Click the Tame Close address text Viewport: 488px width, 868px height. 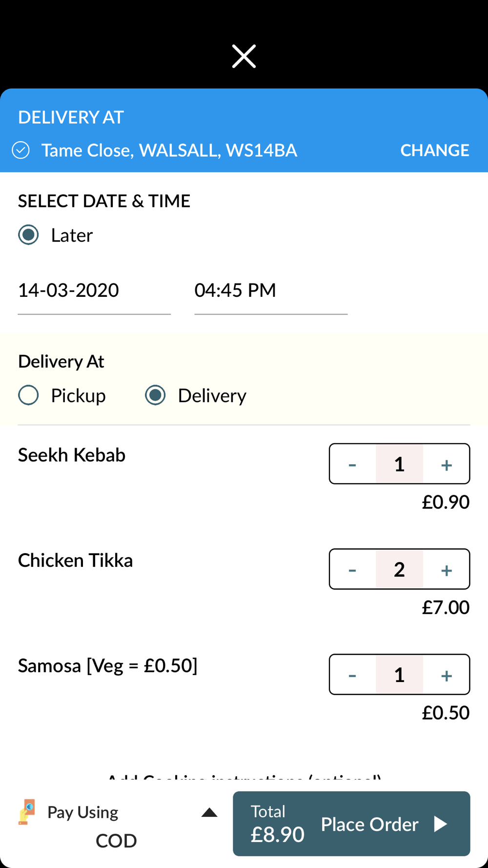(169, 150)
